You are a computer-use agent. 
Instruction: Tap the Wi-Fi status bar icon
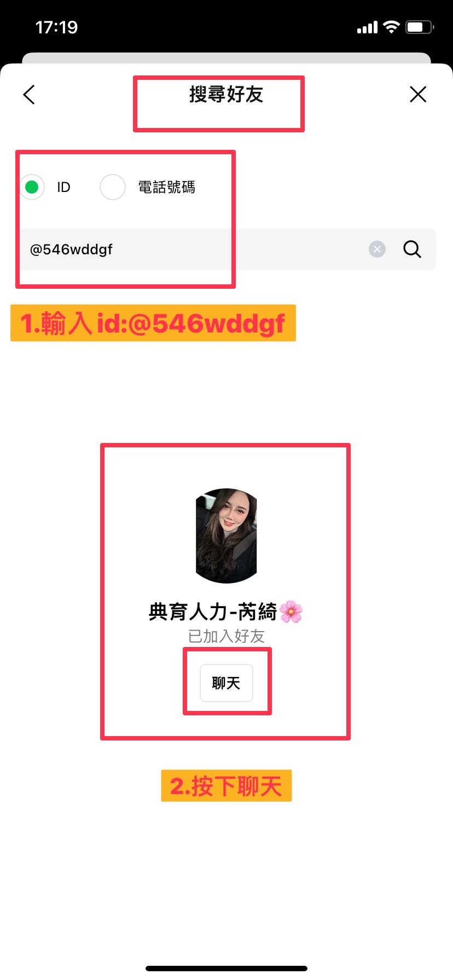391,27
